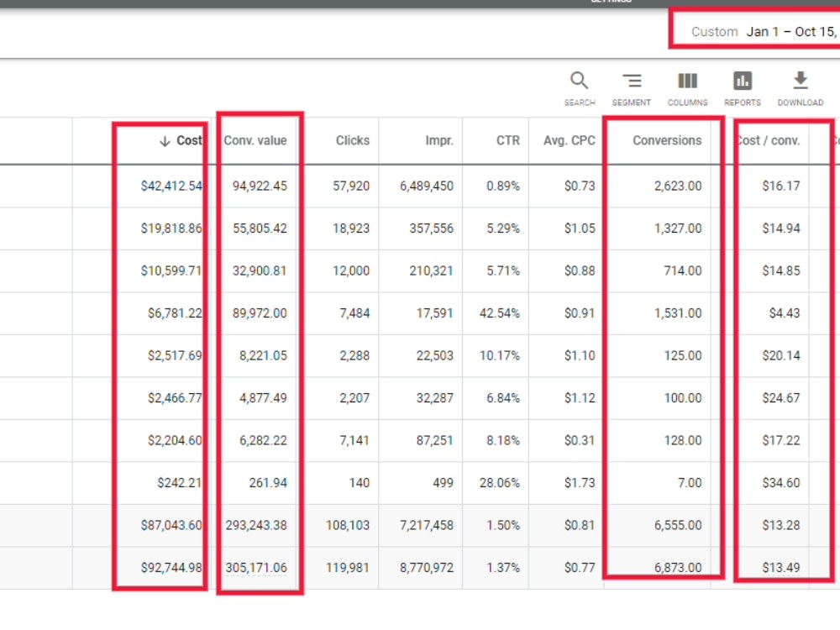The image size is (840, 630).
Task: Select cost value $6,781.22
Action: [176, 312]
